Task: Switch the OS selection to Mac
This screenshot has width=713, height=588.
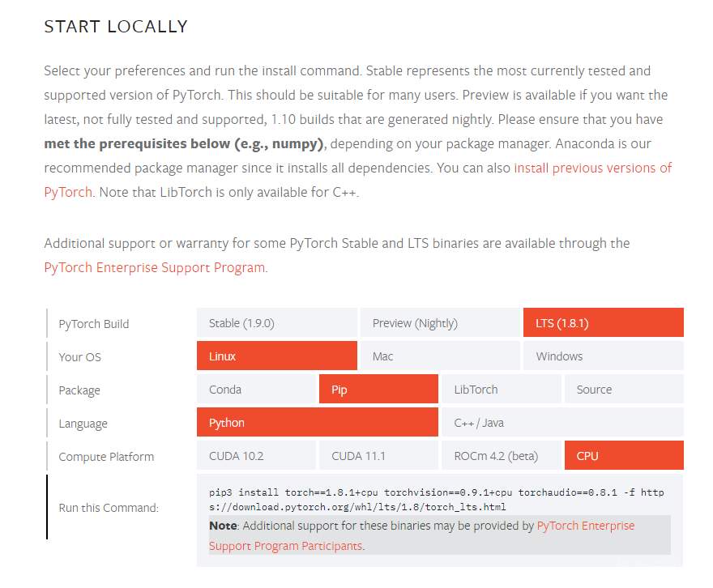Action: click(439, 356)
